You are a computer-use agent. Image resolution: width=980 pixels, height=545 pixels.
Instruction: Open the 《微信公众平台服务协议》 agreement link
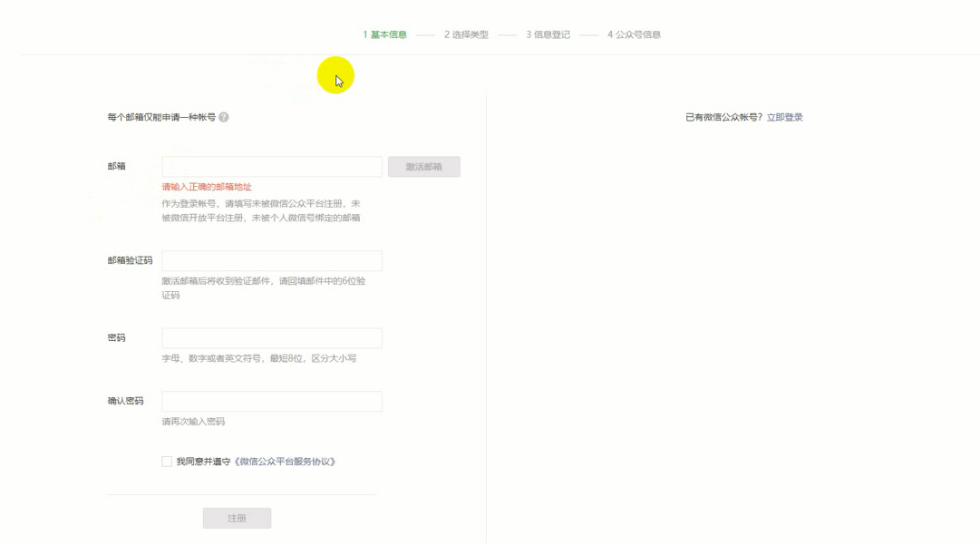(284, 462)
